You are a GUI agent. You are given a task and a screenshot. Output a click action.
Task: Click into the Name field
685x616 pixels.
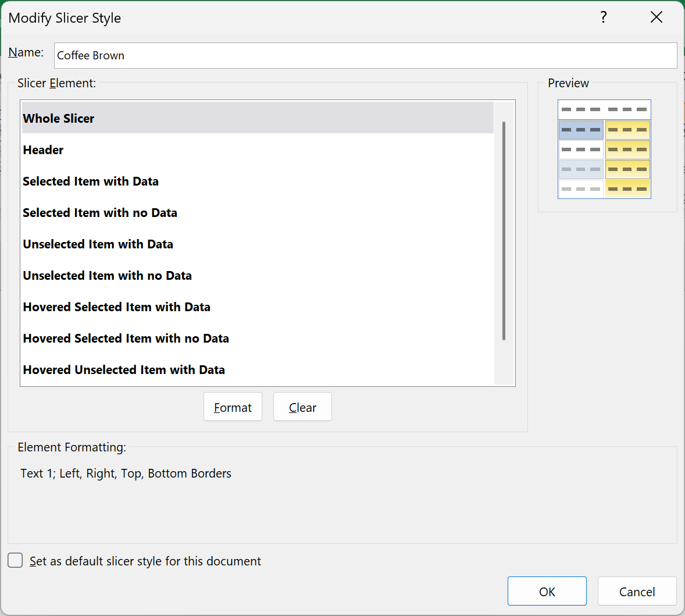[365, 55]
